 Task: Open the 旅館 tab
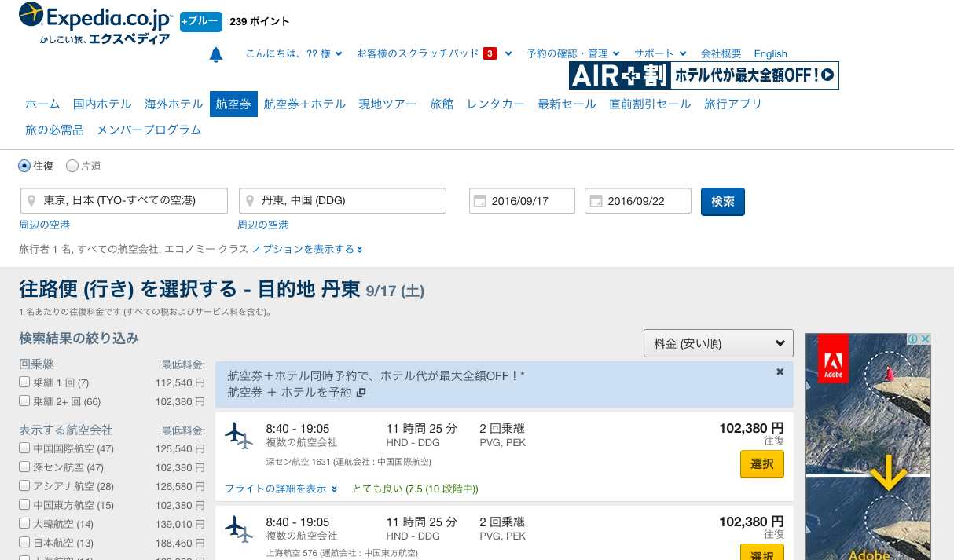442,104
